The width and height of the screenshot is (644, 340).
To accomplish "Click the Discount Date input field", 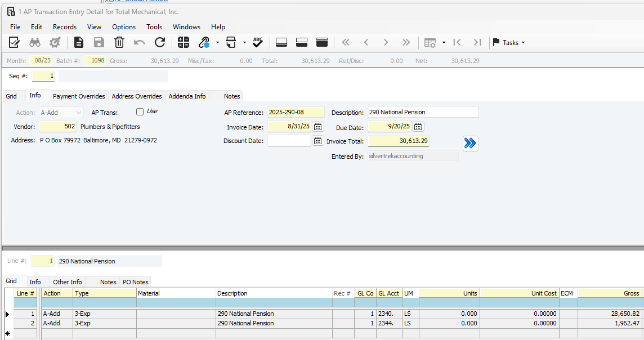I will pos(289,141).
